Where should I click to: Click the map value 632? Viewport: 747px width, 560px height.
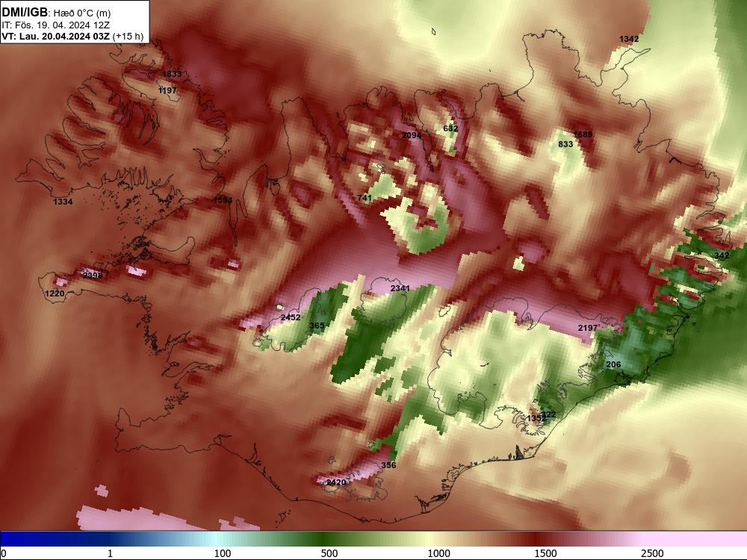(450, 128)
